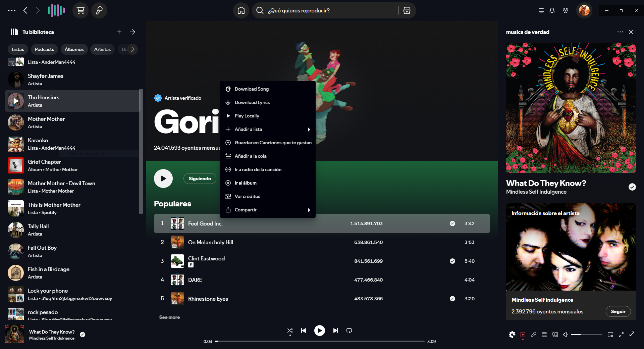
Task: Adjust the volume slider
Action: tap(587, 335)
